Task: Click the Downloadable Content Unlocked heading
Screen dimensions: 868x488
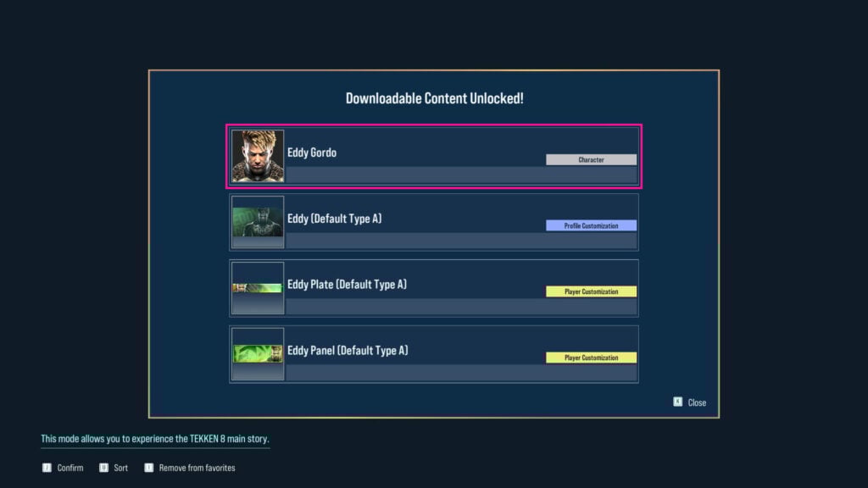Action: tap(434, 98)
